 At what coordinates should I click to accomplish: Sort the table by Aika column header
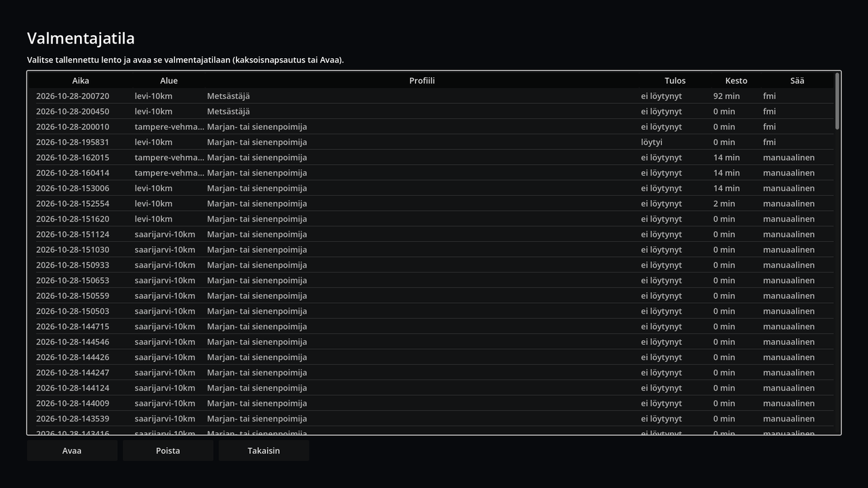coord(81,81)
